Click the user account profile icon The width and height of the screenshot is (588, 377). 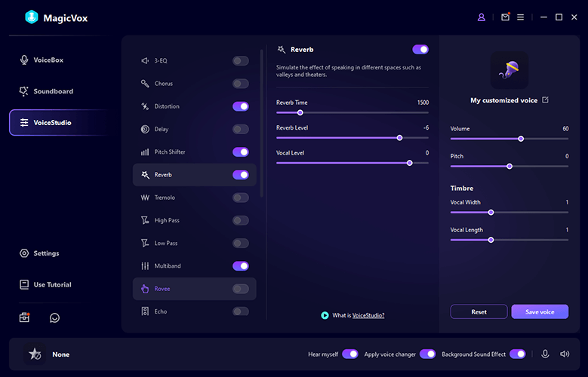[x=482, y=17]
